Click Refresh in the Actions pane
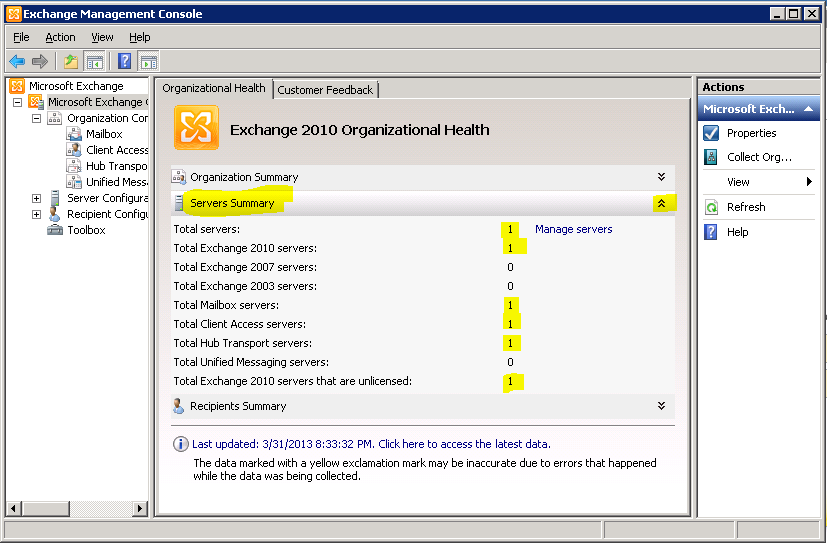 [x=746, y=207]
